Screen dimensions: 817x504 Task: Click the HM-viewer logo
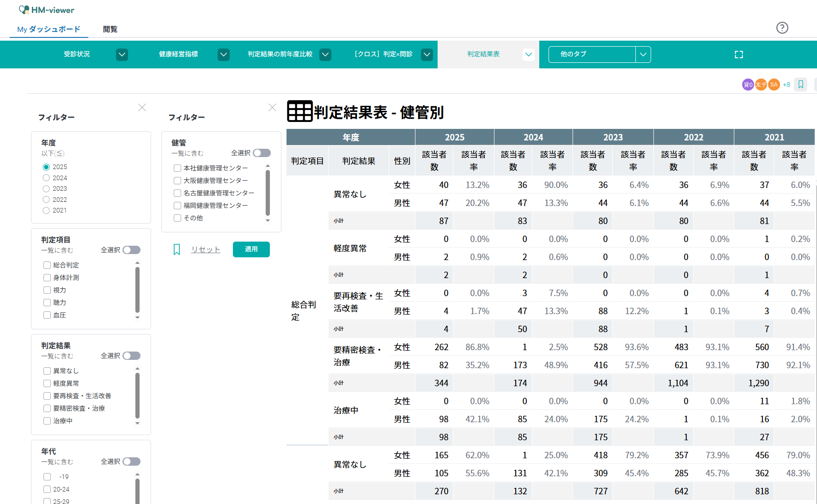46,10
